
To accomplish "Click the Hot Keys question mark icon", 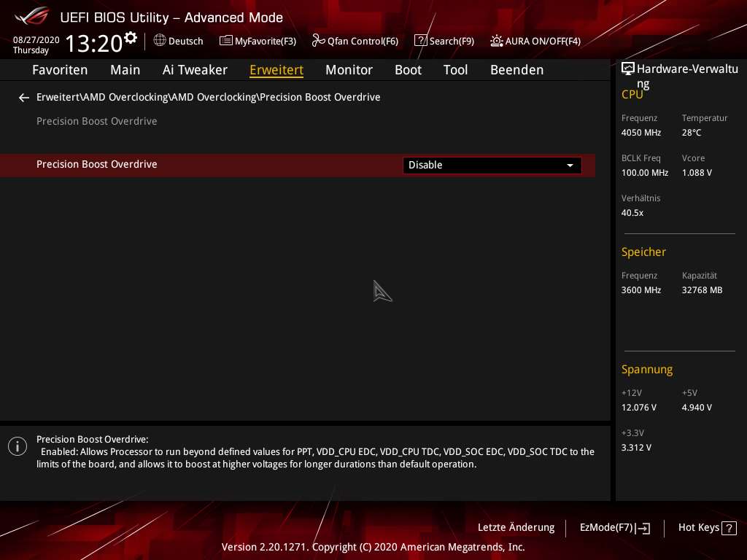I will pyautogui.click(x=729, y=528).
